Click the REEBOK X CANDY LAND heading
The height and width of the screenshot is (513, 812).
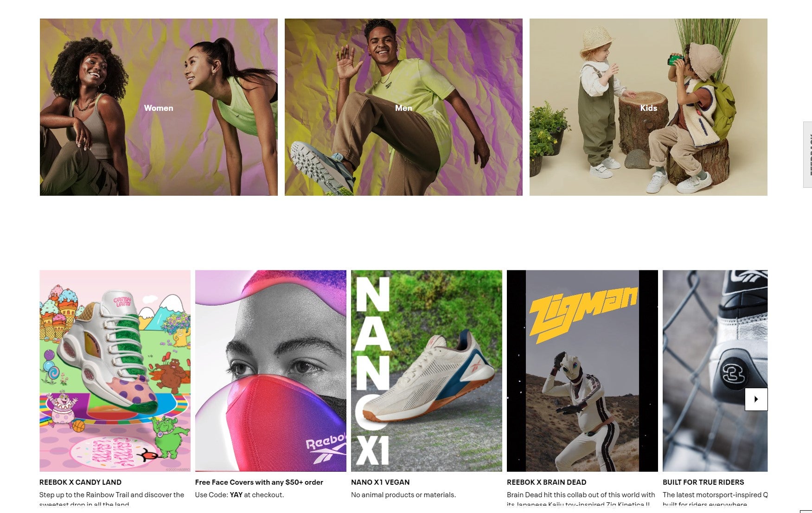point(80,482)
